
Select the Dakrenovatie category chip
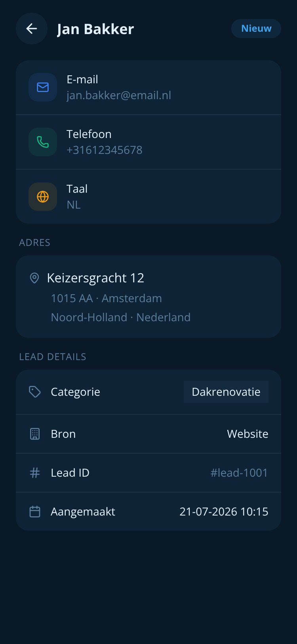click(x=226, y=392)
